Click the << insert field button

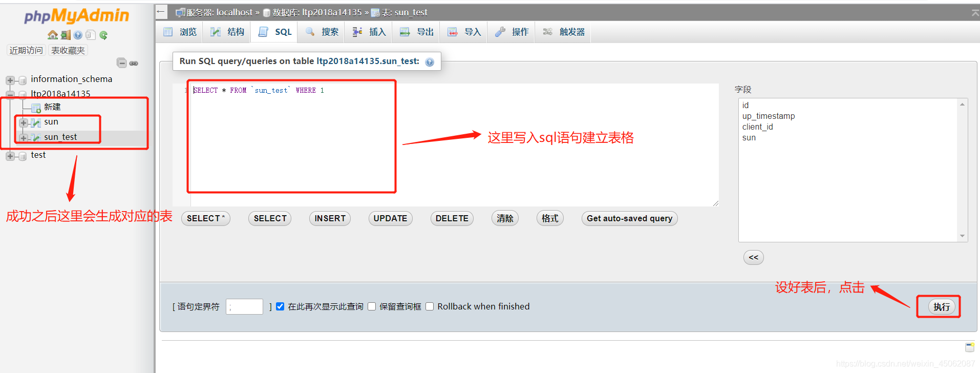coord(754,257)
